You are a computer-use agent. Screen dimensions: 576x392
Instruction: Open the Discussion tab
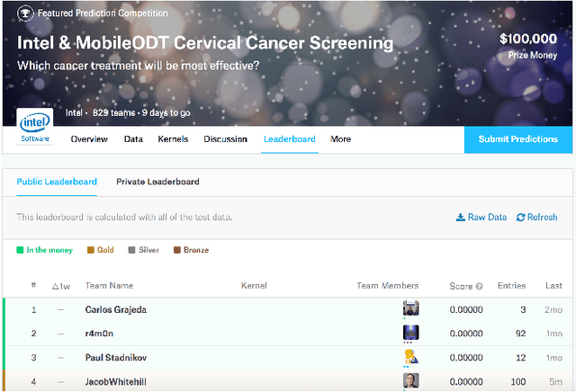[x=225, y=139]
